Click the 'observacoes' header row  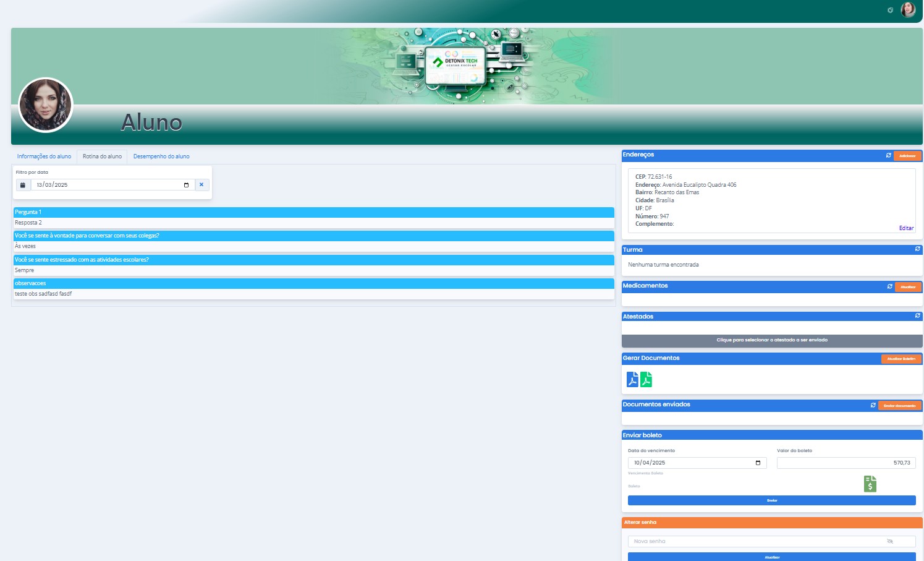point(314,283)
